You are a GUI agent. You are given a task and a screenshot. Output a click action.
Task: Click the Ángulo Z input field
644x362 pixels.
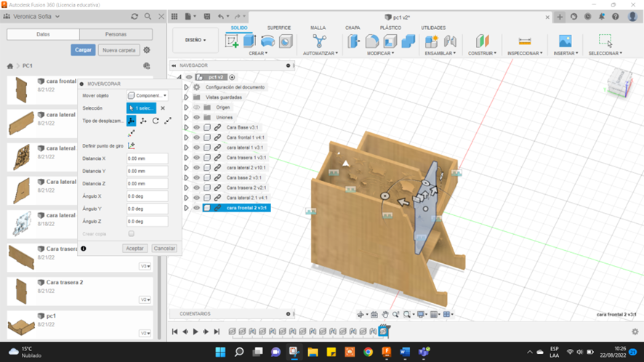click(147, 222)
